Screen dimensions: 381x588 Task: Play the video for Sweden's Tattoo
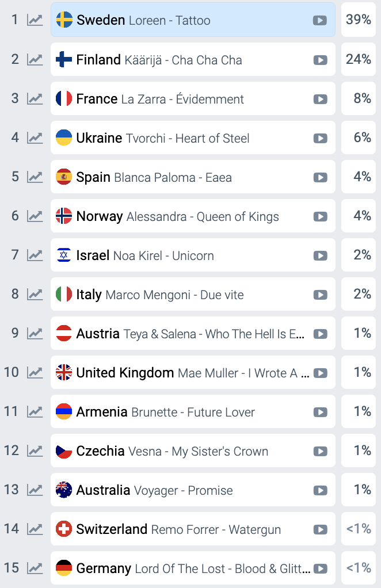pyautogui.click(x=320, y=20)
